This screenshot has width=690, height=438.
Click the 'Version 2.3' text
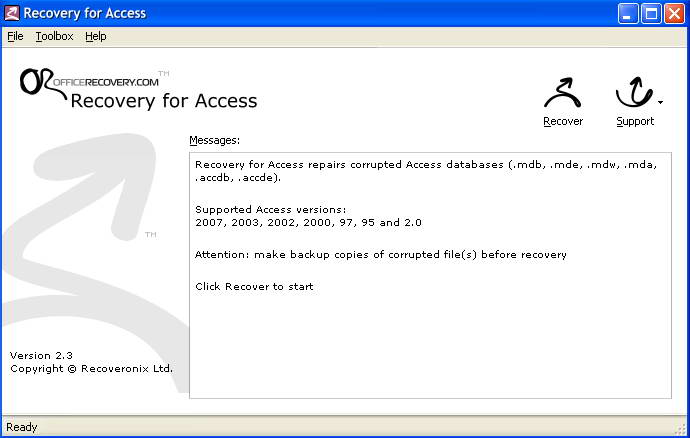point(41,355)
